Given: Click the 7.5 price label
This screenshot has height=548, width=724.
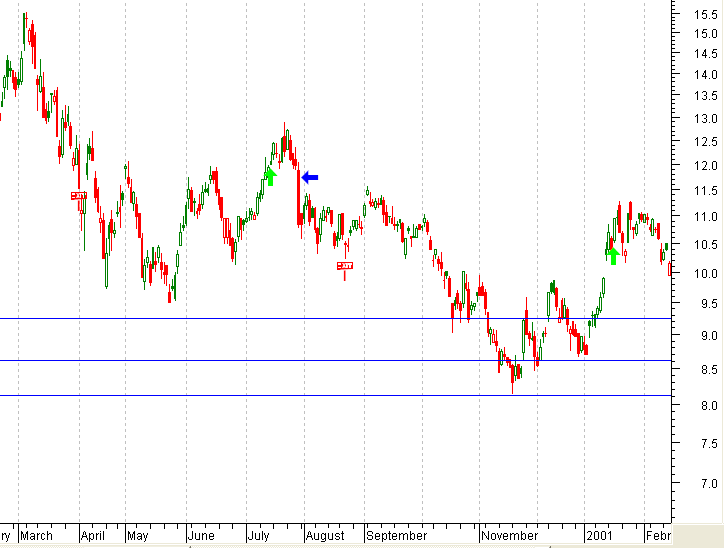Looking at the screenshot, I should 709,444.
